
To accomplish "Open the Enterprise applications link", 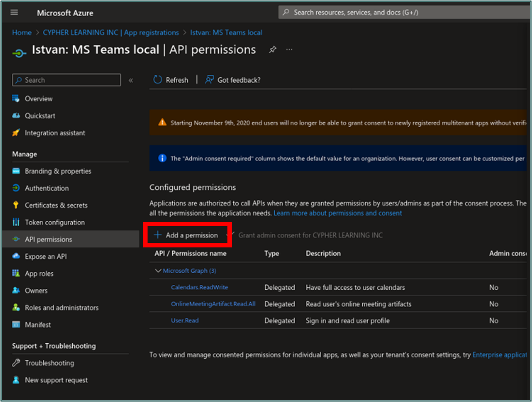I will point(500,355).
